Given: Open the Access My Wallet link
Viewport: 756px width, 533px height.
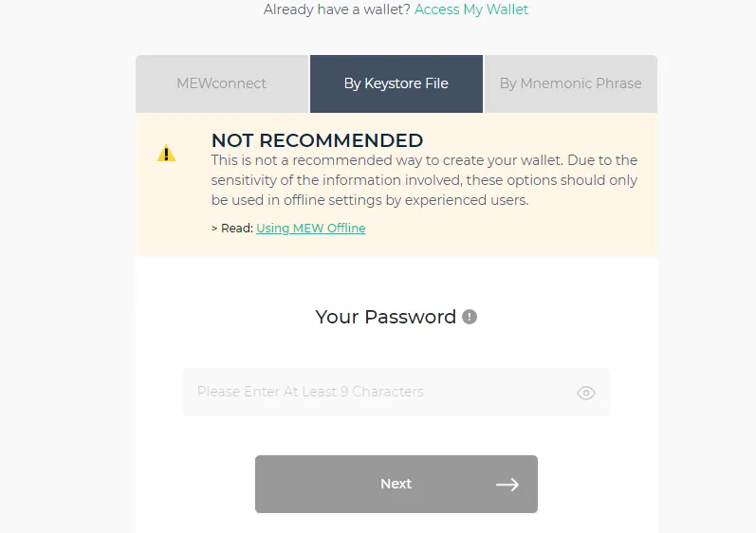Looking at the screenshot, I should click(x=471, y=9).
